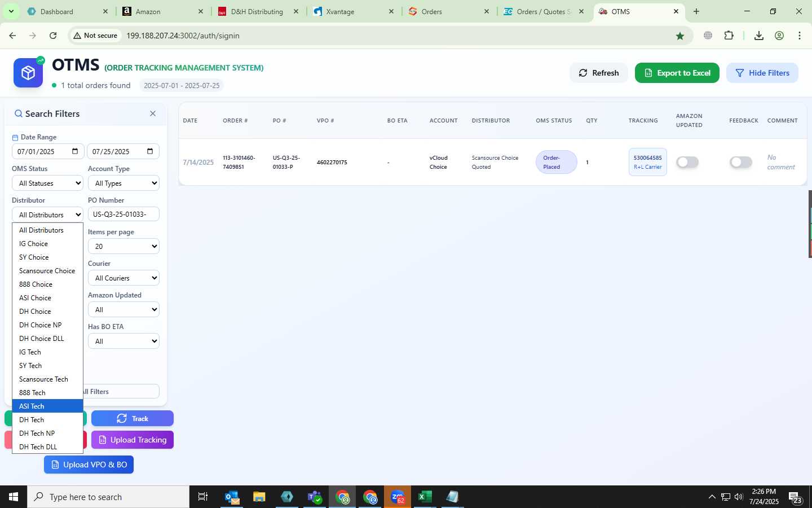Select ASI Tech highlighted option
Screen dimensions: 812x508
[x=47, y=406]
